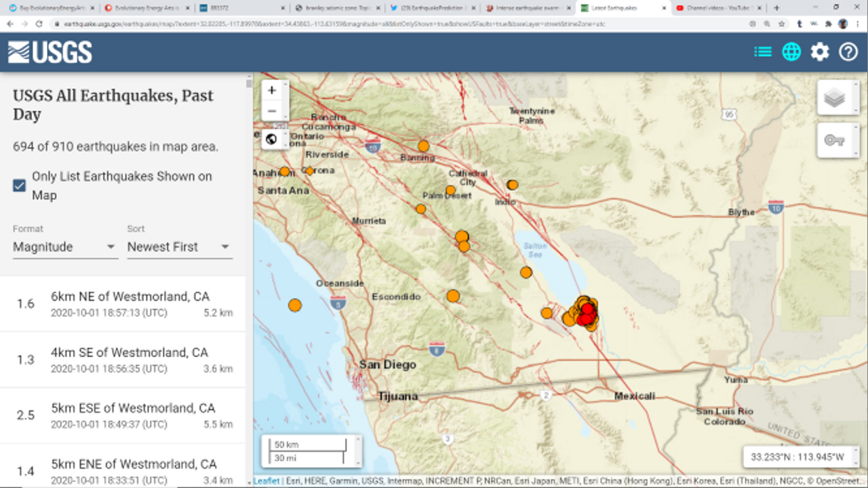Click the globe map icon in header
868x488 pixels.
pyautogui.click(x=791, y=52)
